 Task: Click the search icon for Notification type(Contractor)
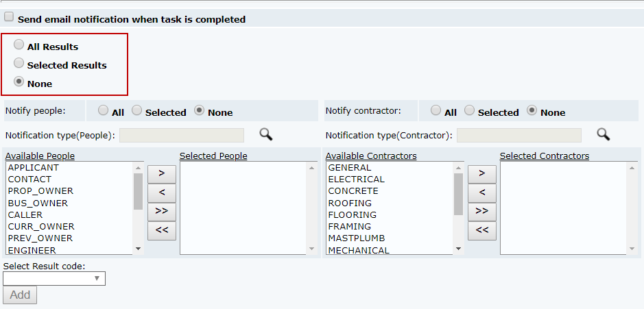pyautogui.click(x=603, y=134)
